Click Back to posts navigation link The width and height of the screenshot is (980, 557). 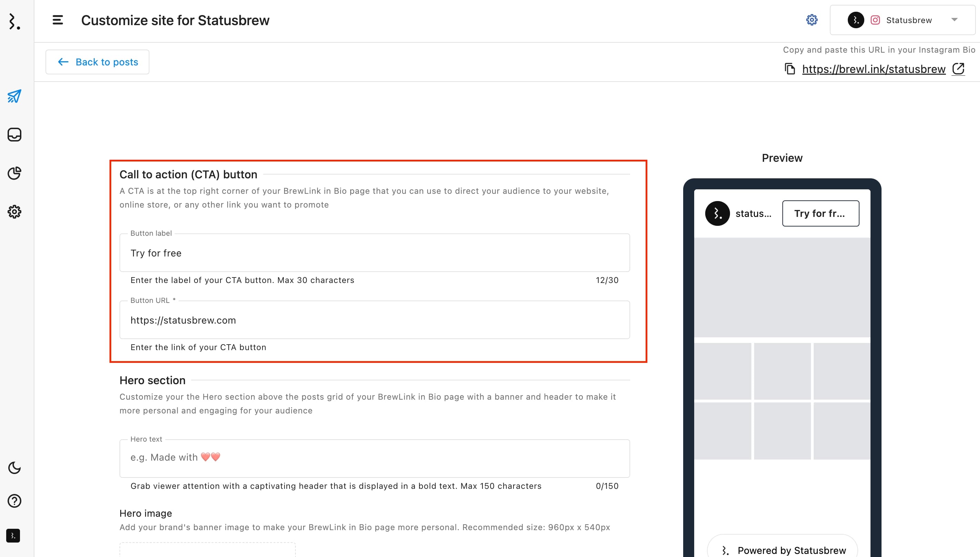click(97, 62)
